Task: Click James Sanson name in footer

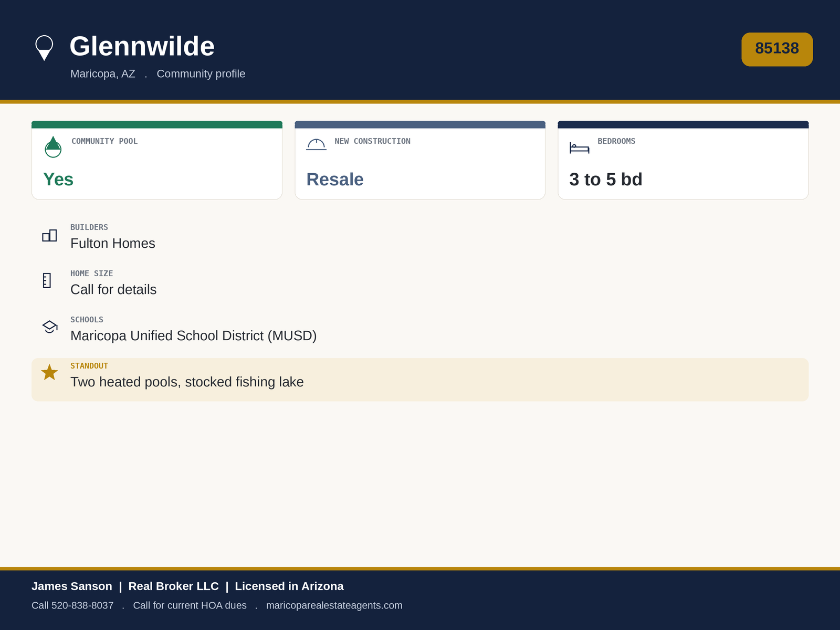Action: point(72,586)
